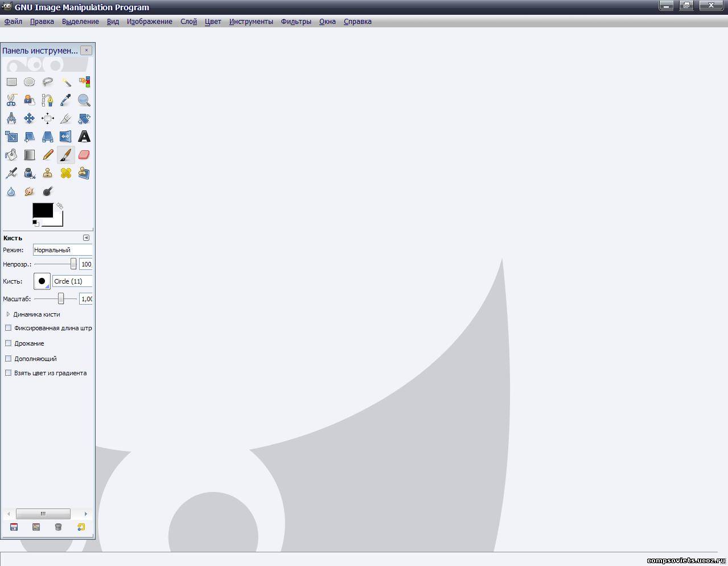Open the Инструменты menu
The image size is (728, 566).
tap(251, 22)
